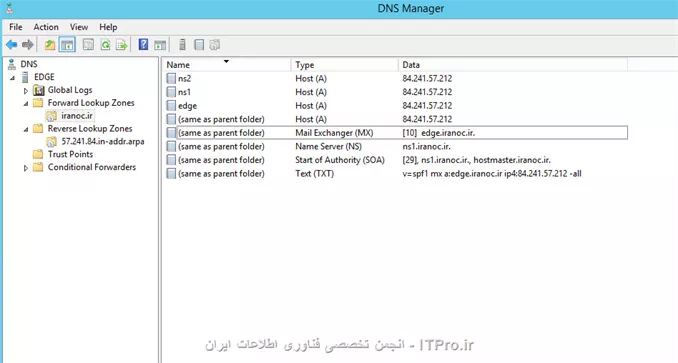This screenshot has width=678, height=363.
Task: Click the New Record page toolbar icon
Action: pos(199,45)
